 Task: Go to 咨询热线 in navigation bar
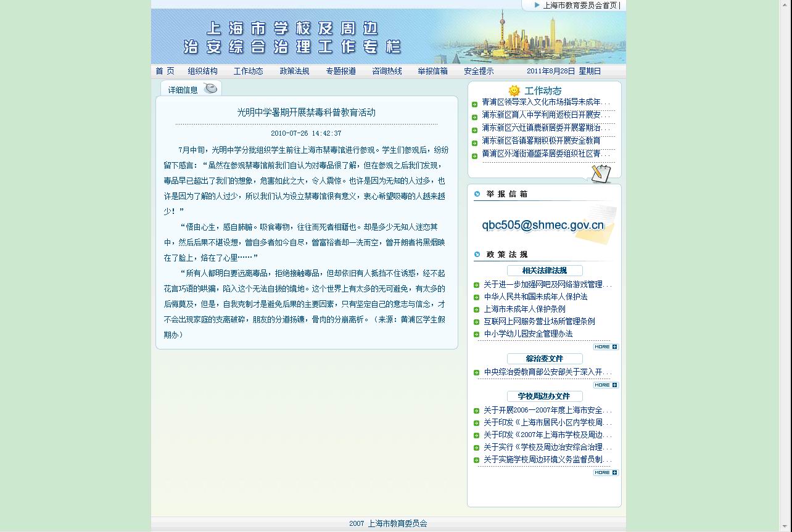(x=387, y=72)
